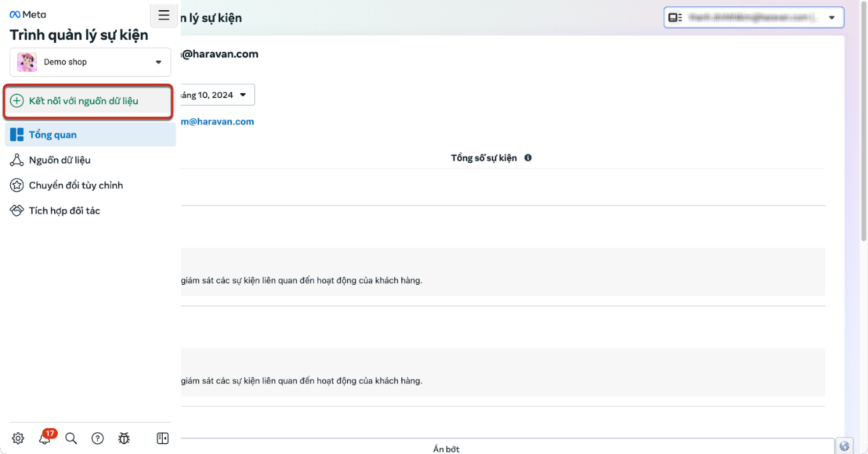The height and width of the screenshot is (454, 868).
Task: Click the blue haravan.com email link
Action: (217, 121)
